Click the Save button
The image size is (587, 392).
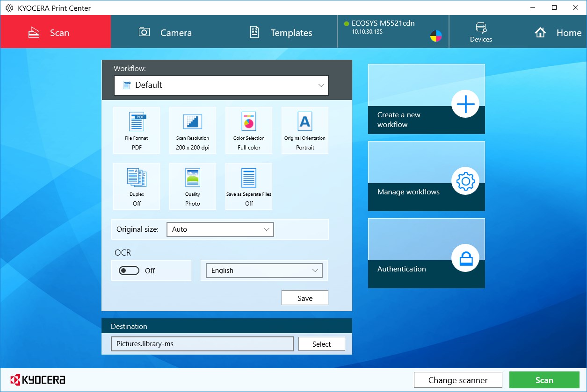pyautogui.click(x=305, y=298)
